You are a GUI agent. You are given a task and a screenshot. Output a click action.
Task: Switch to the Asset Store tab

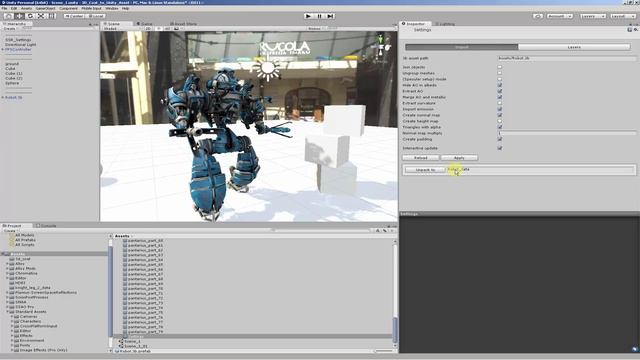pyautogui.click(x=183, y=24)
